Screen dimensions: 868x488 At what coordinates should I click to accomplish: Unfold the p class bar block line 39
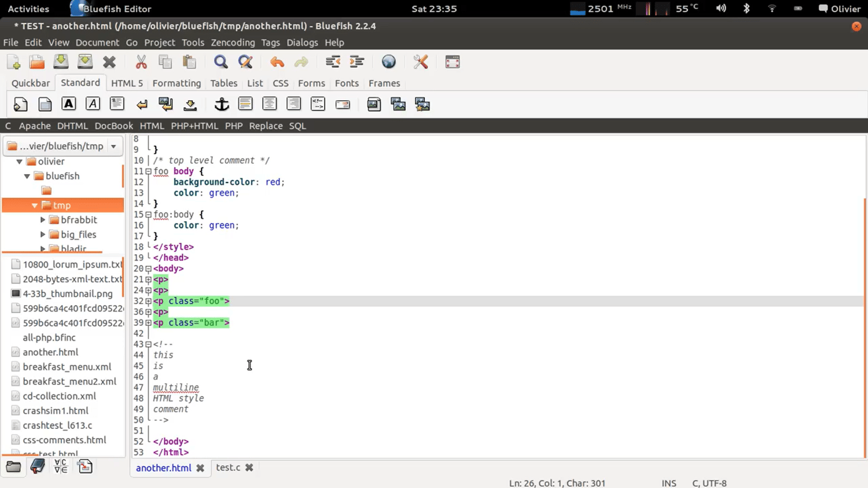click(x=148, y=323)
